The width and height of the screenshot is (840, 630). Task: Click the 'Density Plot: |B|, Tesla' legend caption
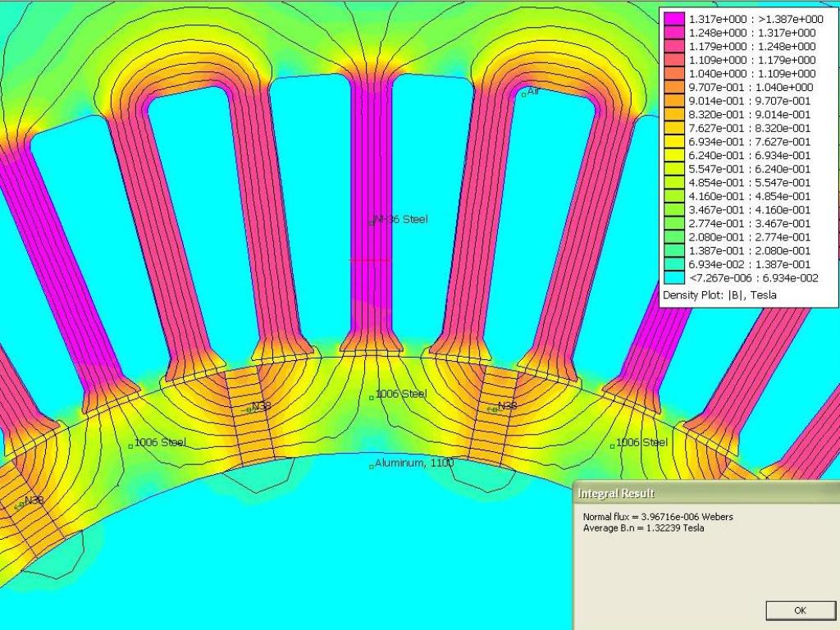pyautogui.click(x=719, y=294)
